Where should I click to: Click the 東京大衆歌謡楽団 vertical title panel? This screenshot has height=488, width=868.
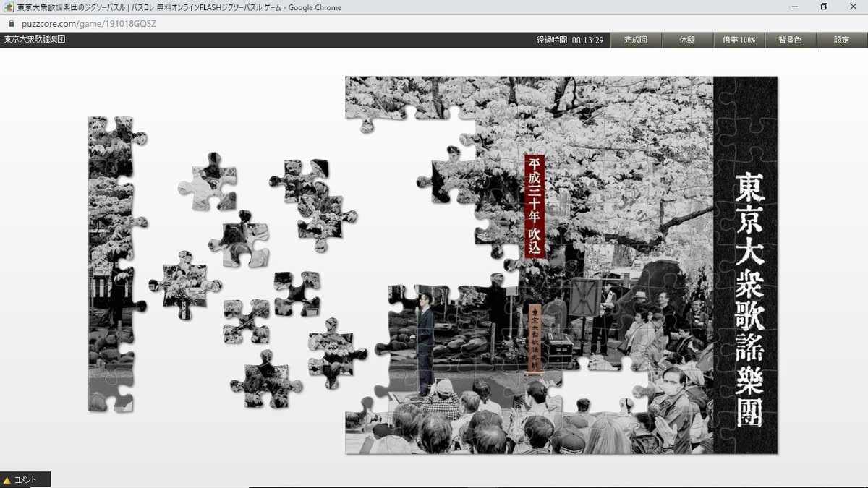[x=745, y=265]
